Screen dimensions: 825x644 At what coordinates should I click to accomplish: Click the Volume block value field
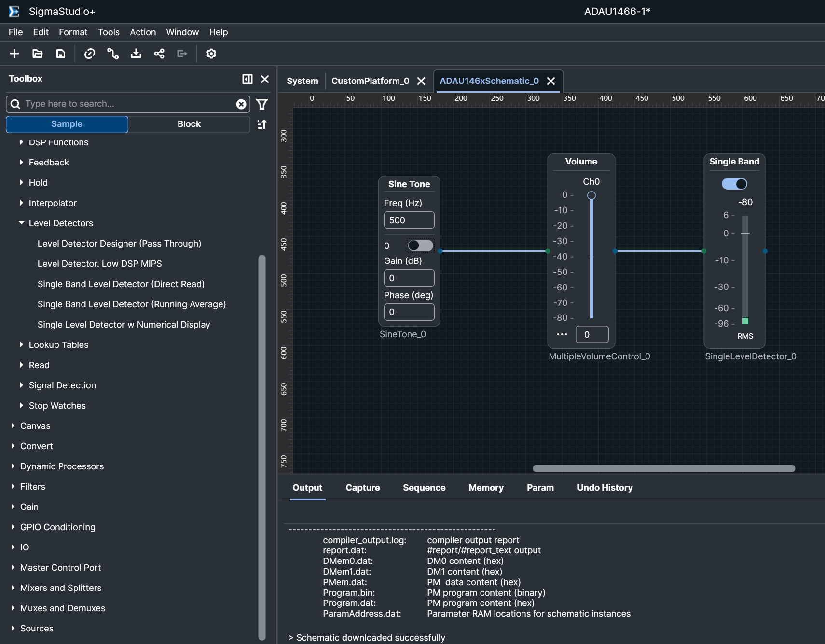pyautogui.click(x=592, y=334)
